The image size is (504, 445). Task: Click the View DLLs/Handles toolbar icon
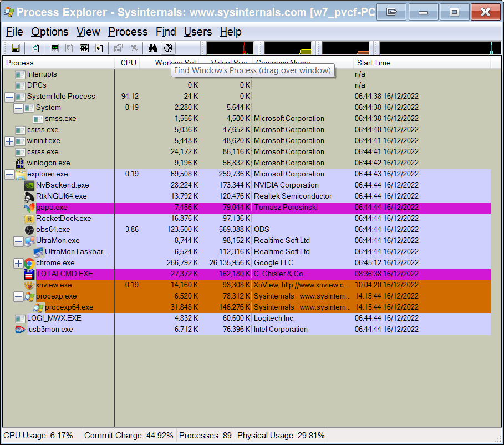99,48
